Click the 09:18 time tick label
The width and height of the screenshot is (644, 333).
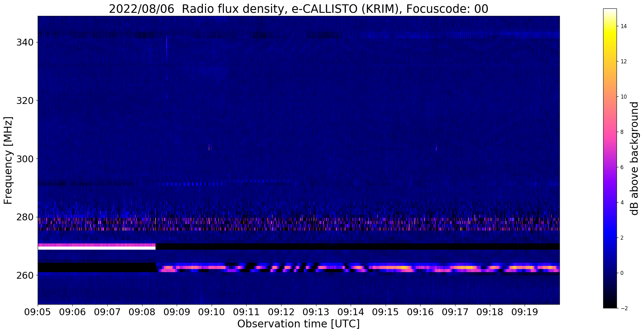tap(490, 312)
